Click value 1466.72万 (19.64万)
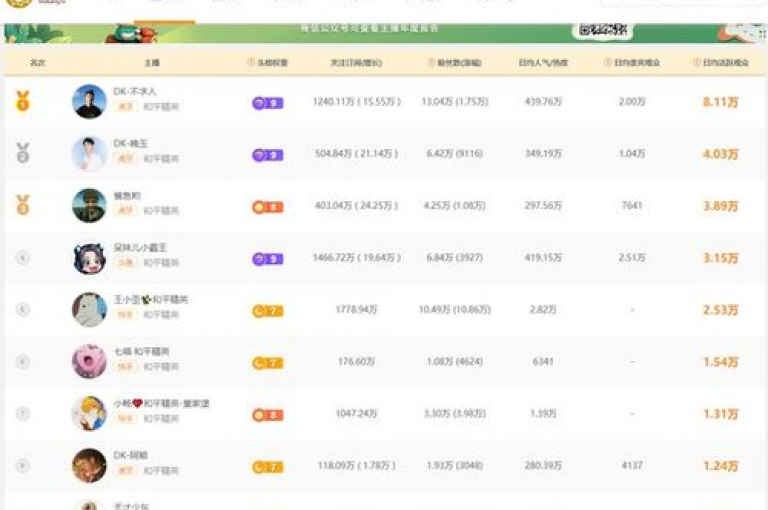The image size is (768, 510). coord(357,257)
